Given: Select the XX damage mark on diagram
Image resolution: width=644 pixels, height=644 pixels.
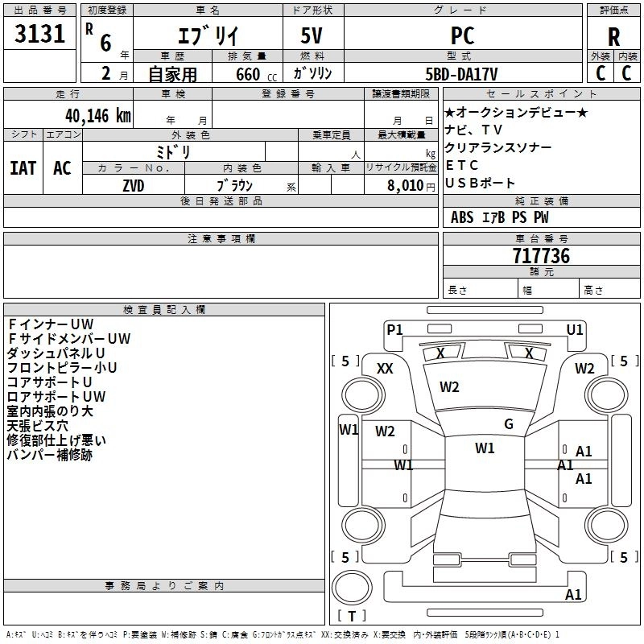Looking at the screenshot, I should point(386,368).
